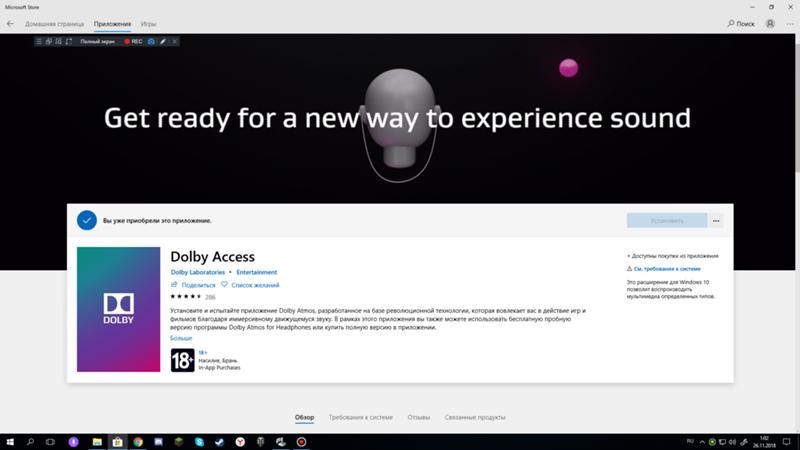The height and width of the screenshot is (450, 800).
Task: Start recording with the REC button
Action: (133, 41)
